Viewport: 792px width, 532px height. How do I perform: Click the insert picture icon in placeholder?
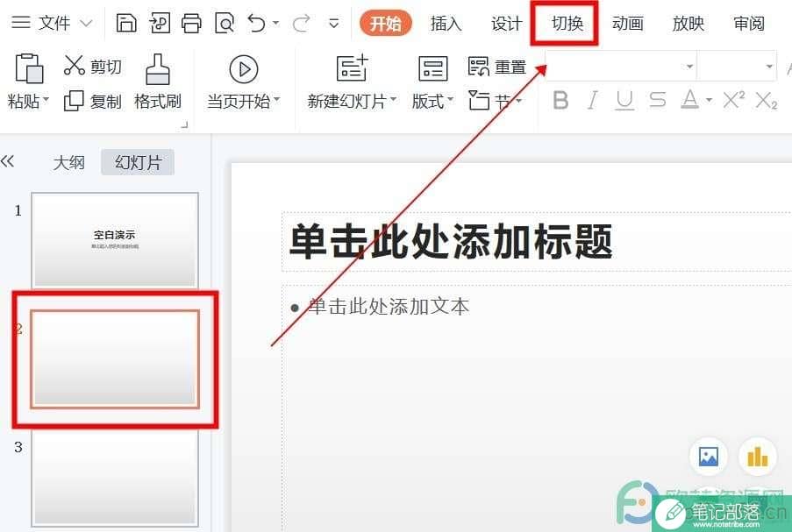click(708, 457)
